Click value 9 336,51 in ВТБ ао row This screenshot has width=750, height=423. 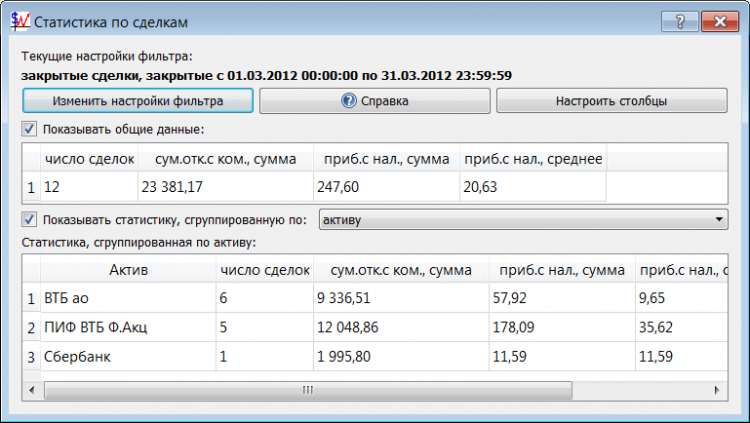[x=401, y=298]
